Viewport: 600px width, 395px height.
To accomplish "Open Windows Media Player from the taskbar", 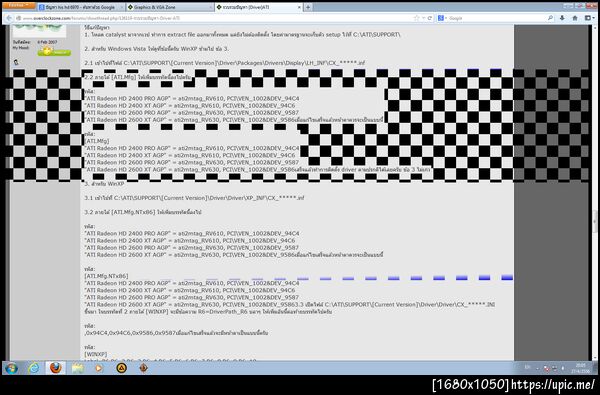I will point(98,368).
